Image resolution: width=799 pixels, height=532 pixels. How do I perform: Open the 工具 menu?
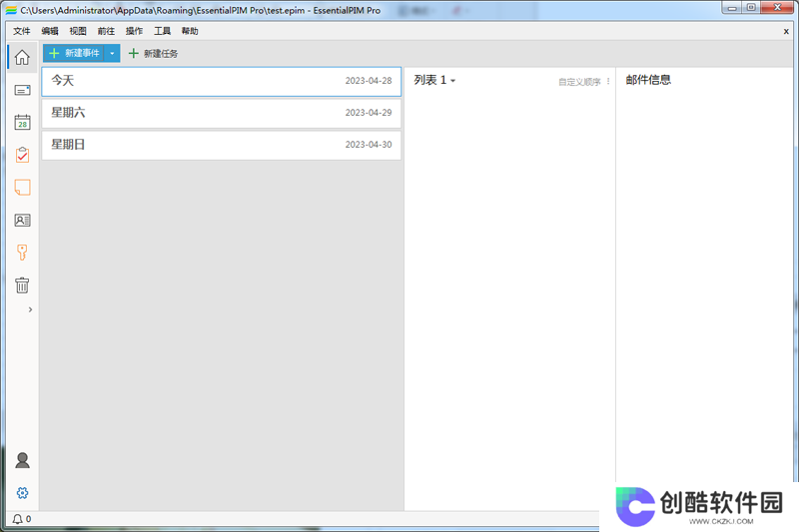(x=162, y=31)
